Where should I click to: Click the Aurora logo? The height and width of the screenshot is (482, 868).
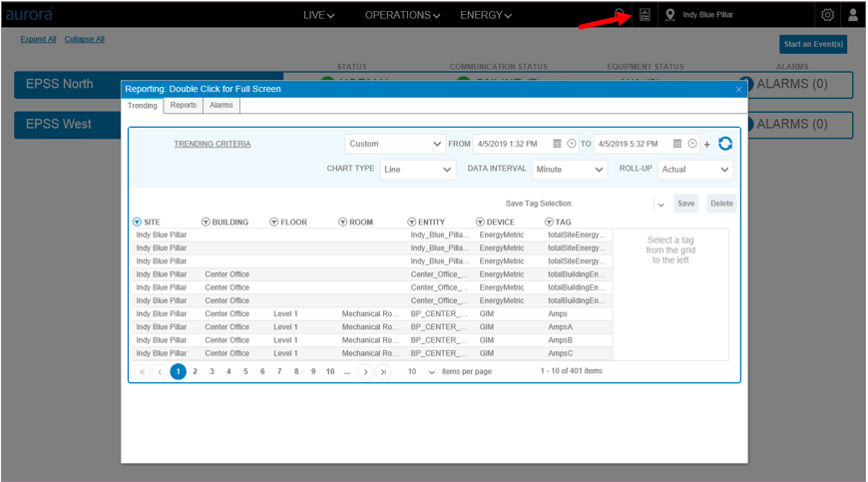tap(29, 14)
